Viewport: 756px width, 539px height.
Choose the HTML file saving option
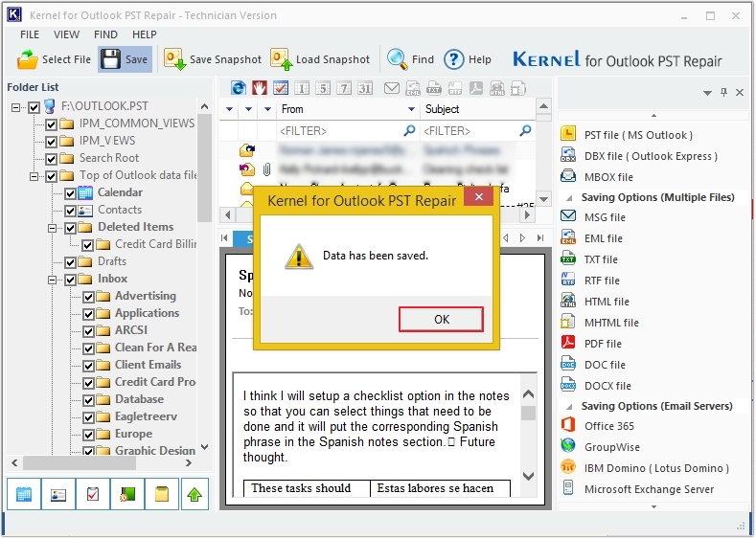(607, 302)
